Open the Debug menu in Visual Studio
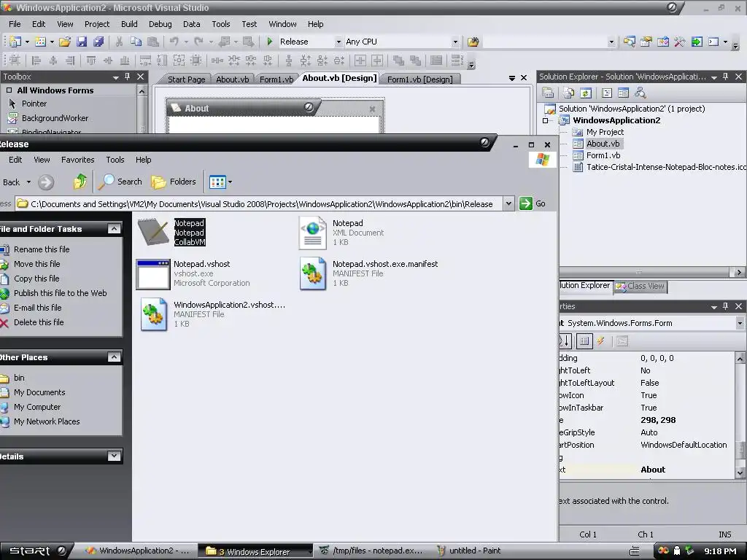747x560 pixels. [160, 24]
